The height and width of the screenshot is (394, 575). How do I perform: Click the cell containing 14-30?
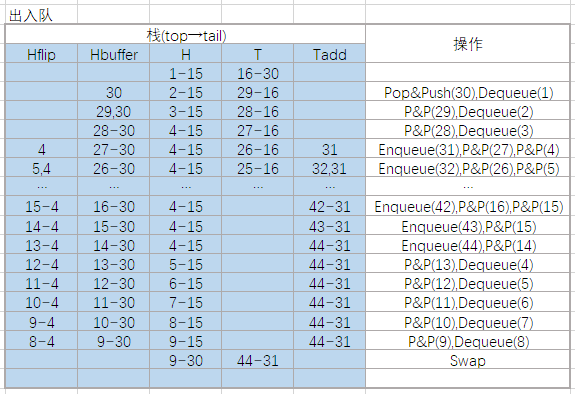[114, 245]
